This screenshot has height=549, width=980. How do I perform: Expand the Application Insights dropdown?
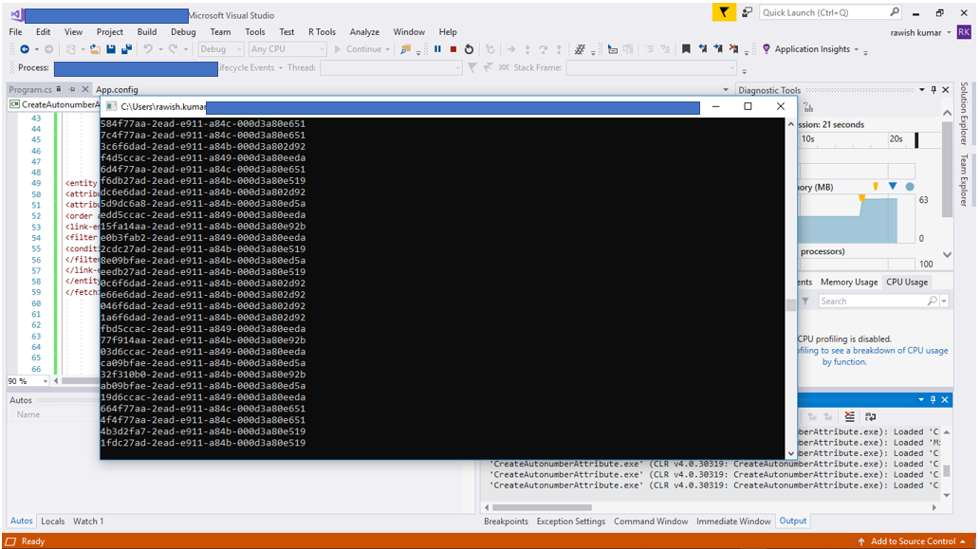[x=856, y=49]
